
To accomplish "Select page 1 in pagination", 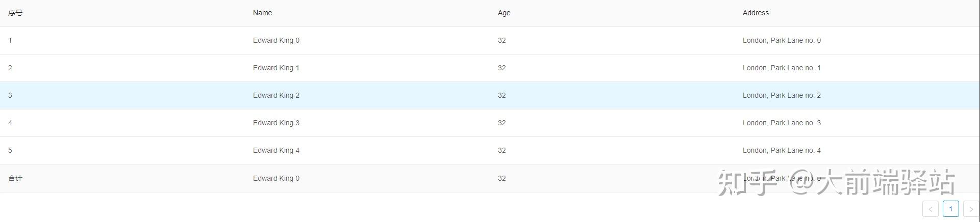I will click(950, 209).
